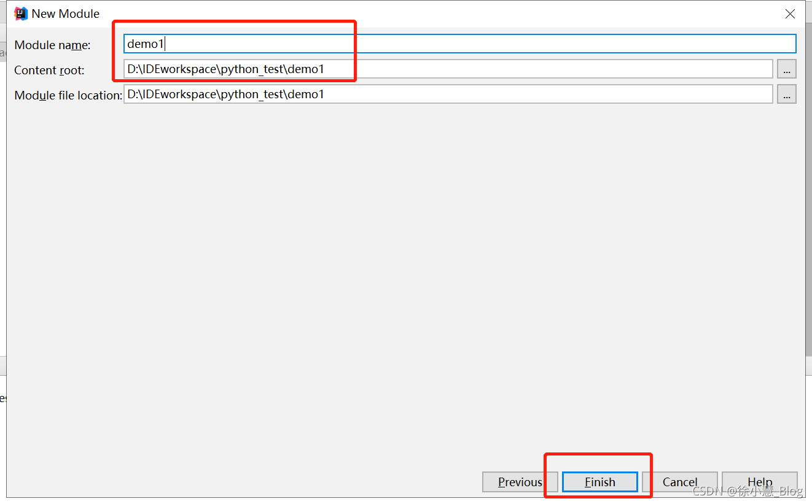Click the Content root label

tap(50, 71)
